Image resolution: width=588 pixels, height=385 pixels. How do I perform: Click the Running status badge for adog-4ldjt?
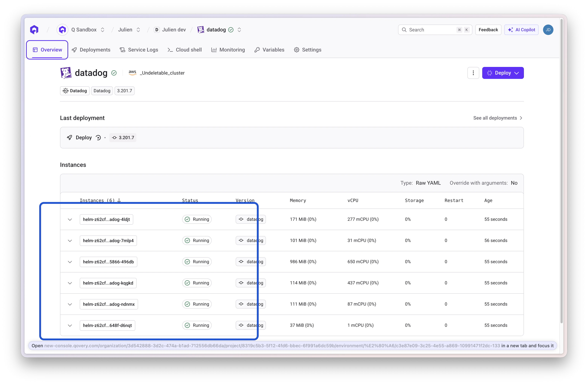pyautogui.click(x=197, y=219)
